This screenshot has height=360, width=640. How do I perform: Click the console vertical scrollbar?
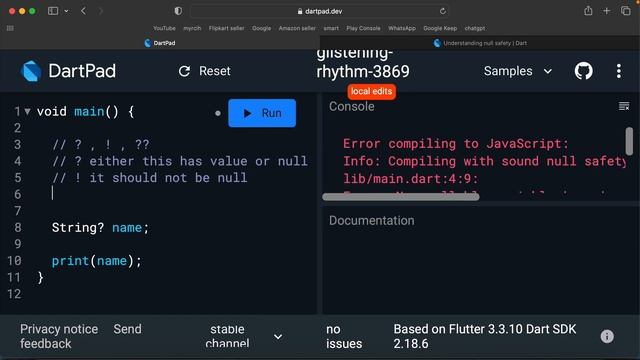[629, 141]
